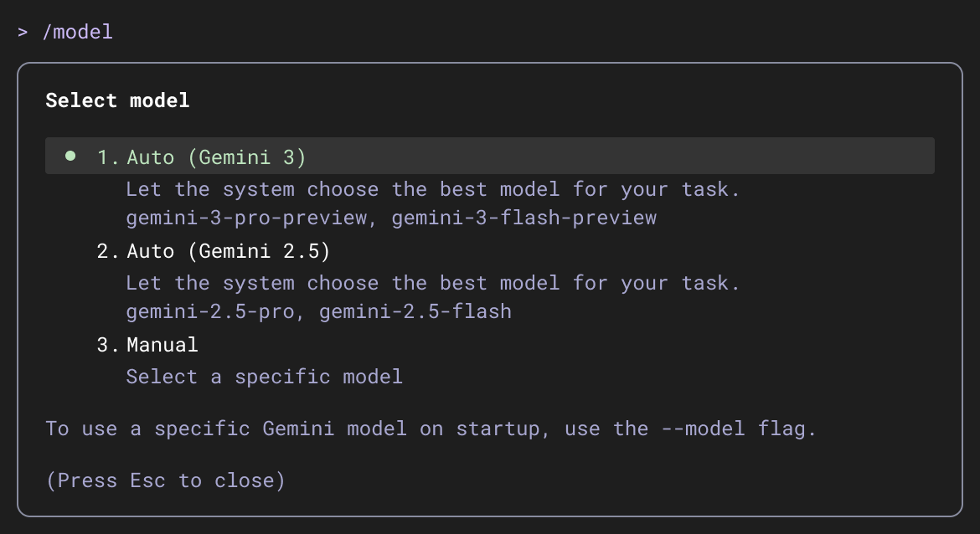Click the terminal prompt arrow symbol
The image size is (980, 534).
click(x=23, y=33)
